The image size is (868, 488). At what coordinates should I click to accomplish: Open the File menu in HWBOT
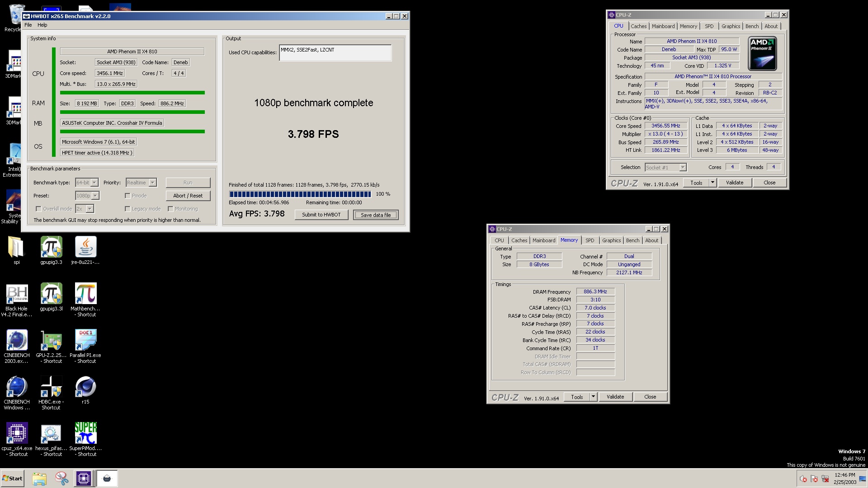(x=28, y=25)
